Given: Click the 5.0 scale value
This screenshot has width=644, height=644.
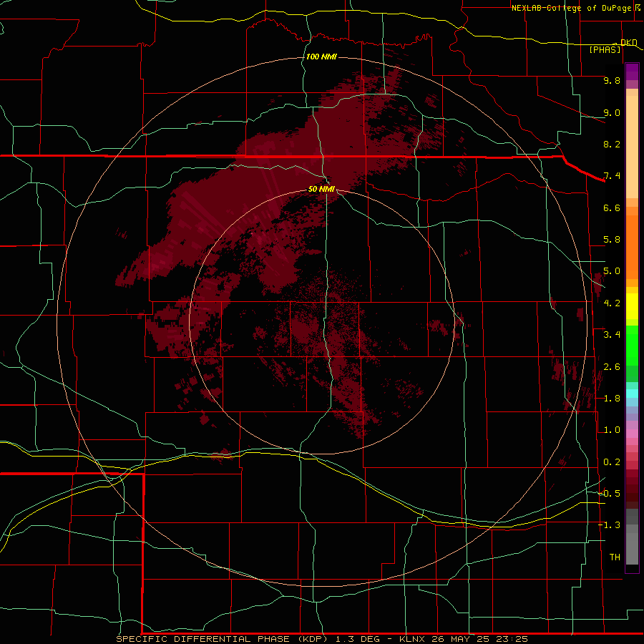Looking at the screenshot, I should pos(612,271).
